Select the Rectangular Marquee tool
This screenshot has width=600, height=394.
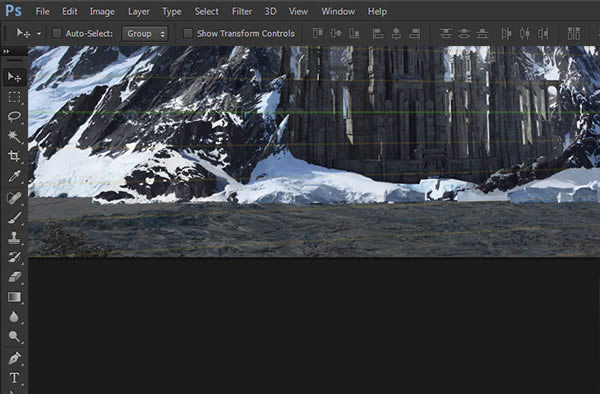point(14,97)
